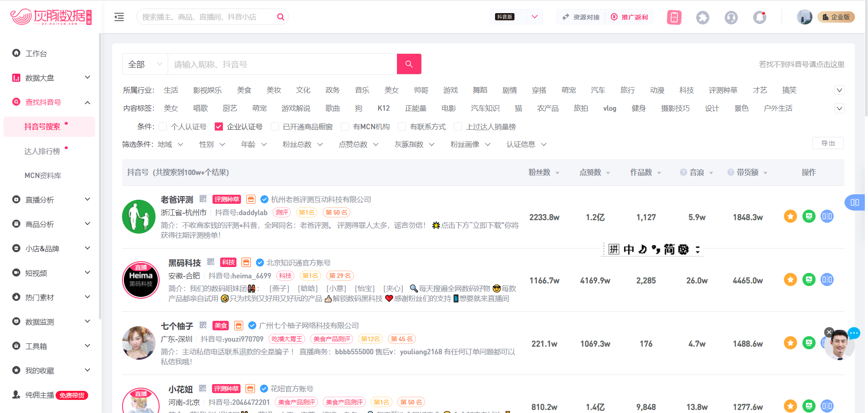Open the 认证信息 filter dropdown

point(526,144)
